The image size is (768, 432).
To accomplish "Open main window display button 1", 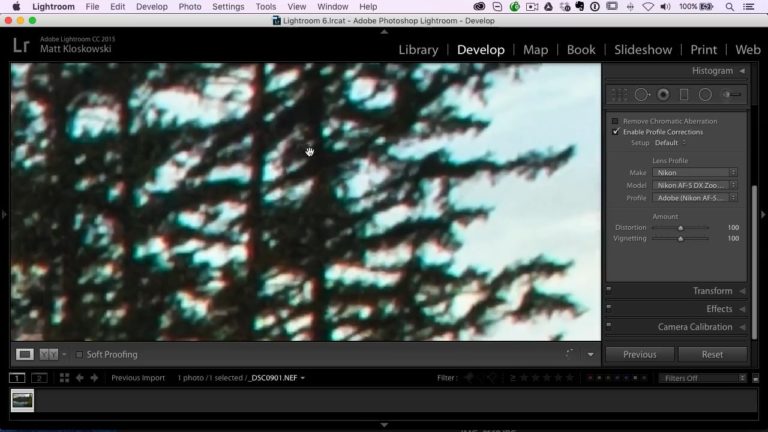I will (x=17, y=378).
